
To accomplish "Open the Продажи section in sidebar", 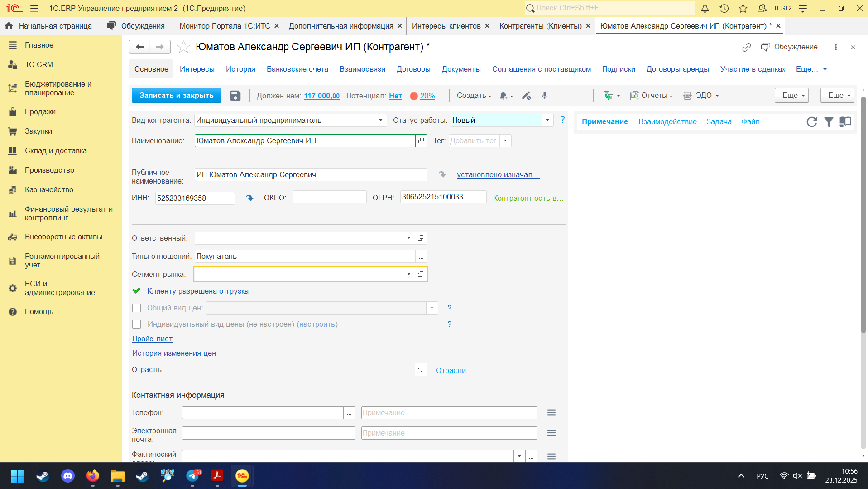I will (x=40, y=111).
